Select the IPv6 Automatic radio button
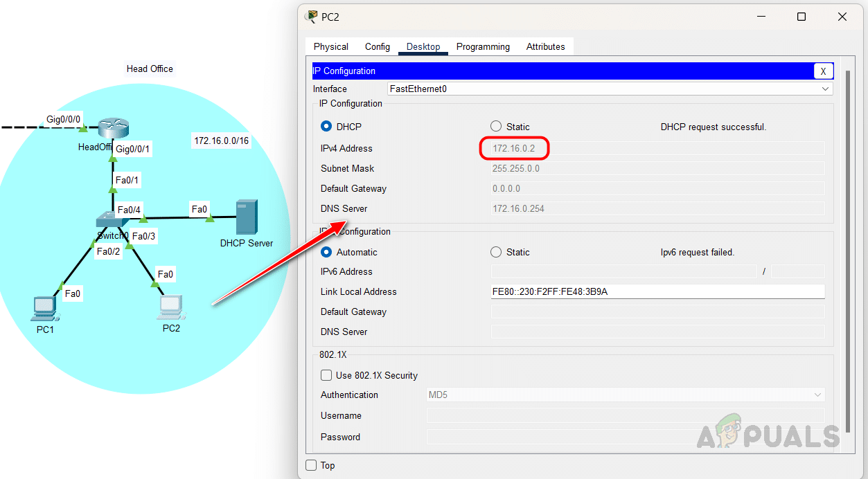This screenshot has height=479, width=868. click(x=326, y=252)
